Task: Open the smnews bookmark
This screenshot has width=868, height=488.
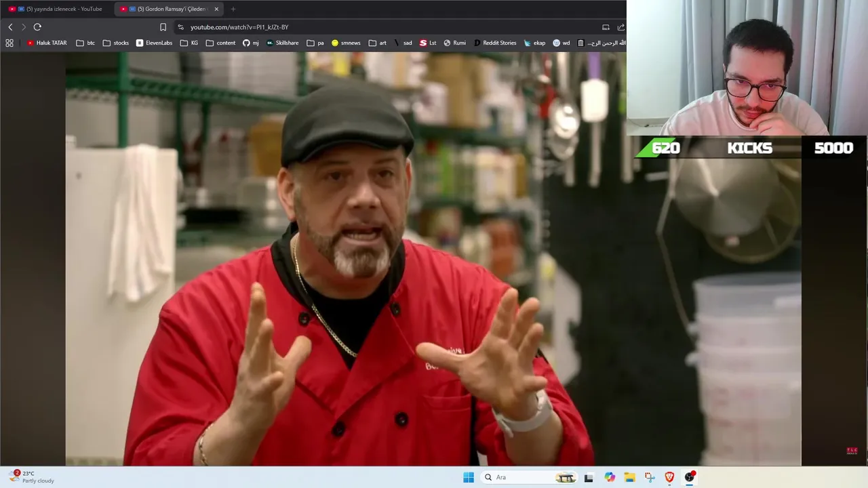Action: coord(346,43)
